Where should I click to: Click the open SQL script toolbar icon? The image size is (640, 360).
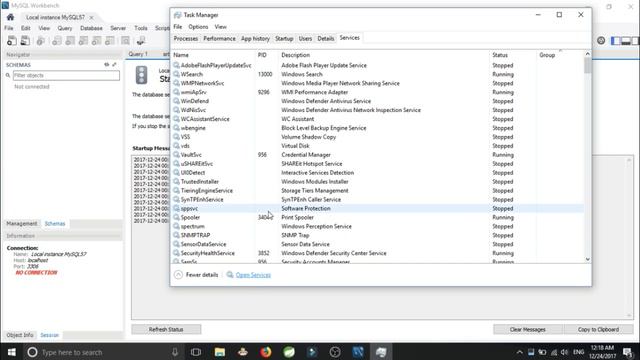coord(25,40)
